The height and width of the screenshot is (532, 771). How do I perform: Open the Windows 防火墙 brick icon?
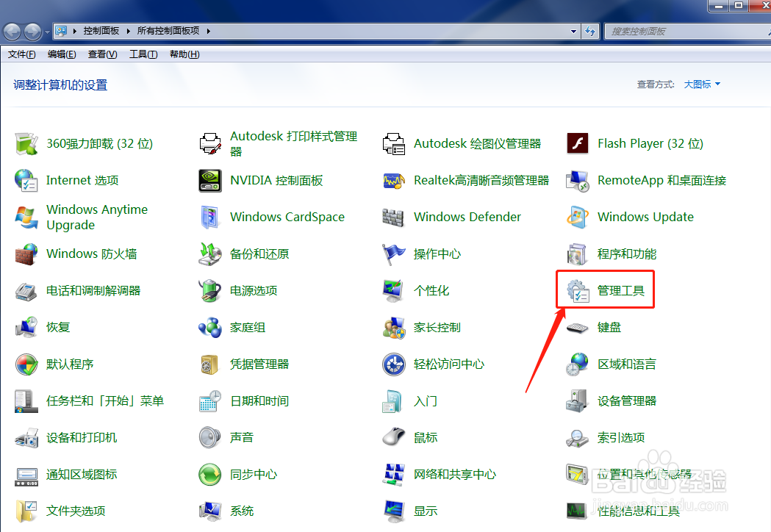pos(26,254)
